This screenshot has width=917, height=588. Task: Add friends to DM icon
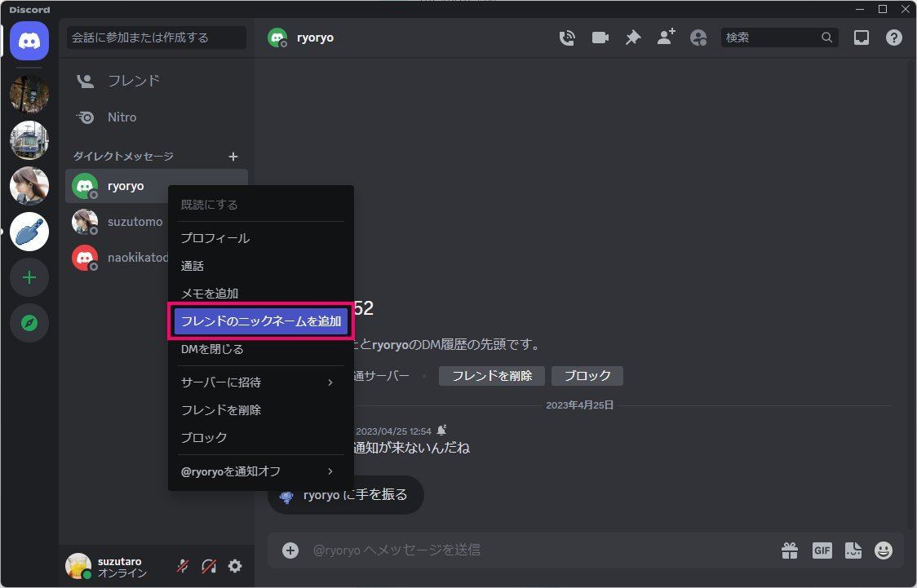666,38
